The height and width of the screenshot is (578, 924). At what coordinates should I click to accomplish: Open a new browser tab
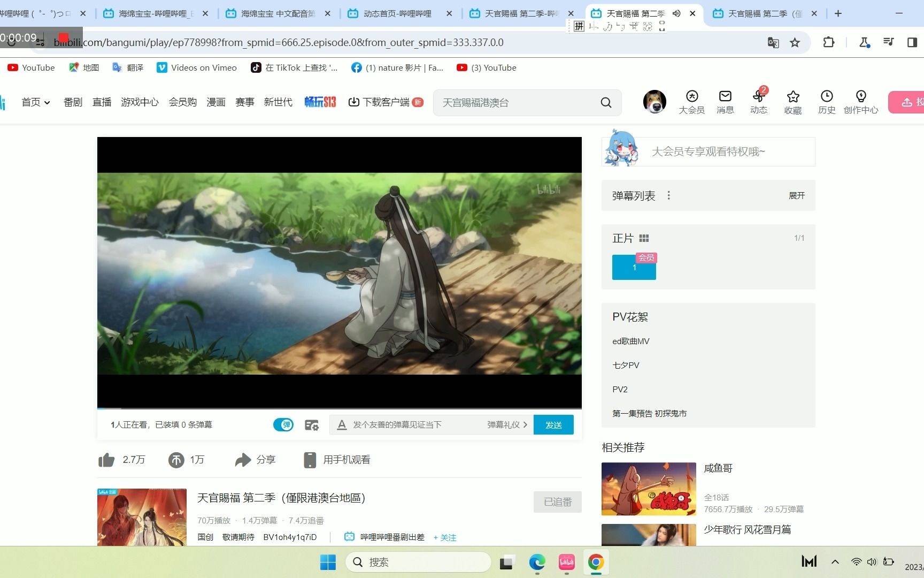(x=838, y=13)
